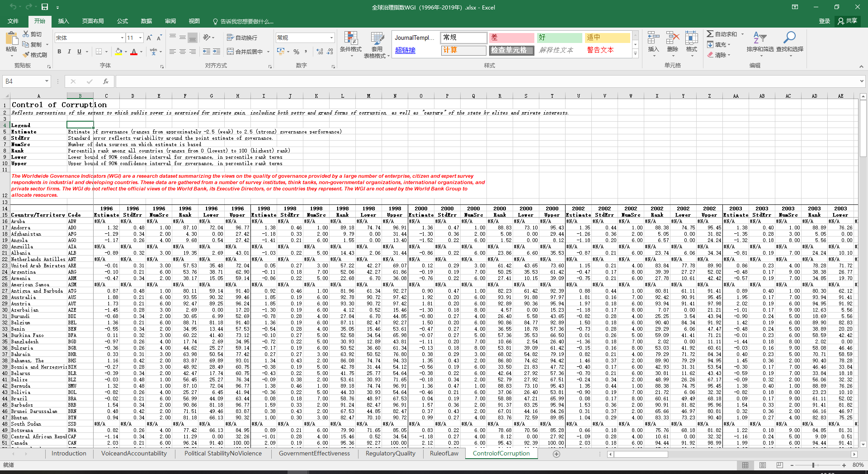868x474 pixels.
Task: Toggle center horizontal alignment
Action: click(183, 52)
